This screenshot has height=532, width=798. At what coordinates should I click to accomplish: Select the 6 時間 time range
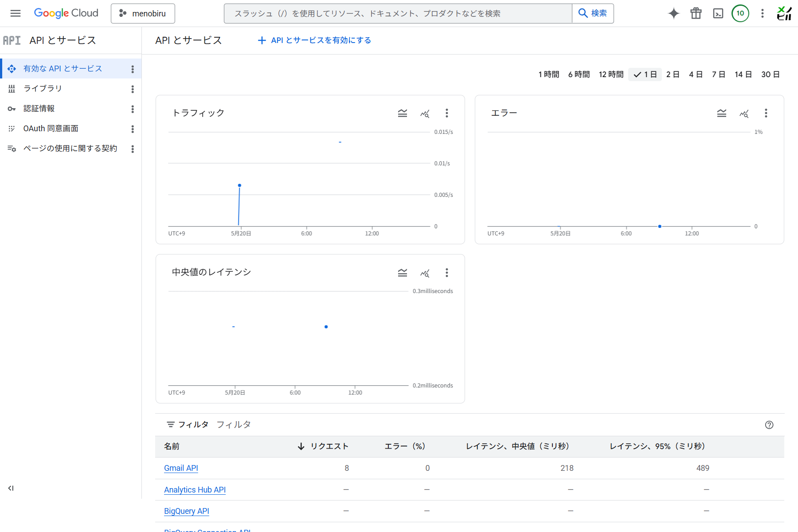point(579,74)
